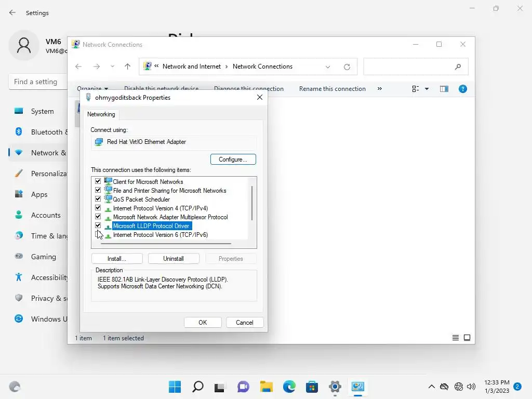Open Accounts in Settings sidebar
Viewport: 532px width, 399px height.
[x=38, y=215]
